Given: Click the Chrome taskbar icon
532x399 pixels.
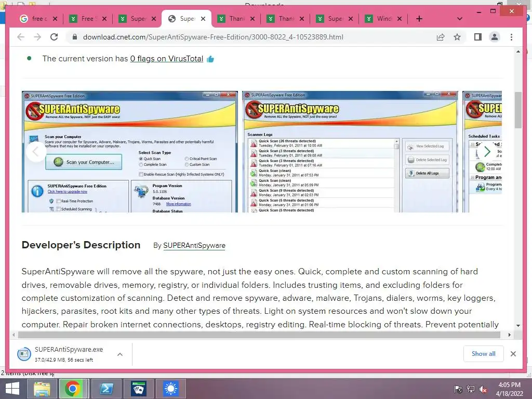Looking at the screenshot, I should coord(72,389).
